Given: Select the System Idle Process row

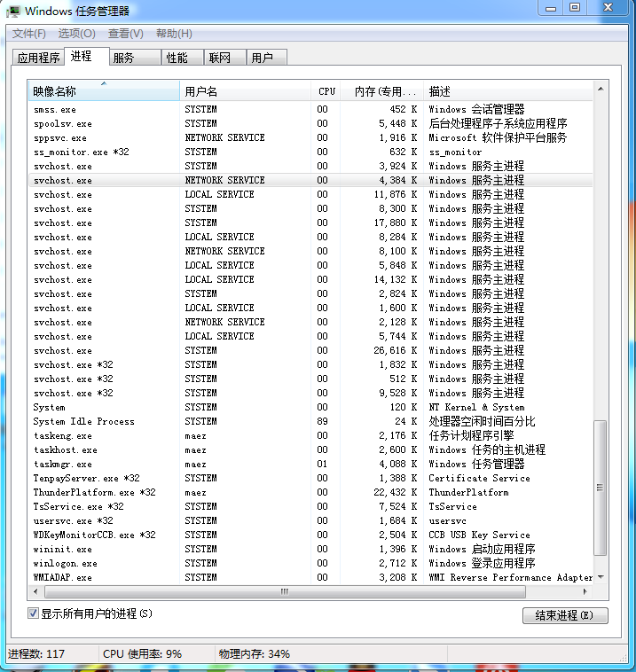Looking at the screenshot, I should pyautogui.click(x=310, y=421).
